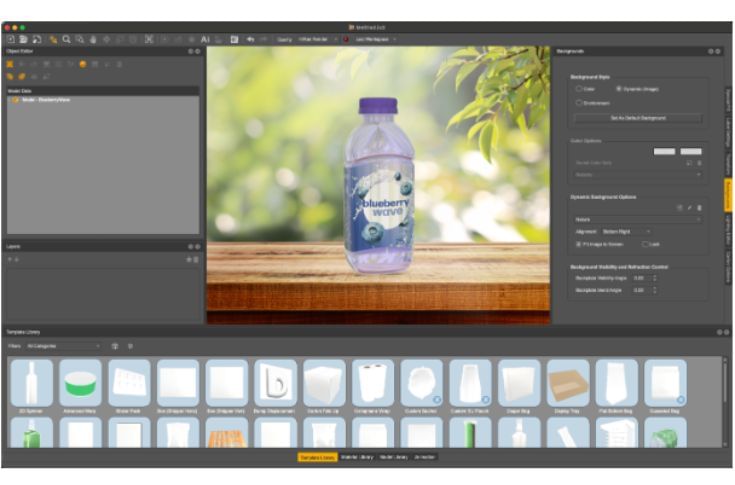This screenshot has width=735, height=485.
Task: Select Model - BlueberryWave in the Model Data tree
Action: coord(46,100)
